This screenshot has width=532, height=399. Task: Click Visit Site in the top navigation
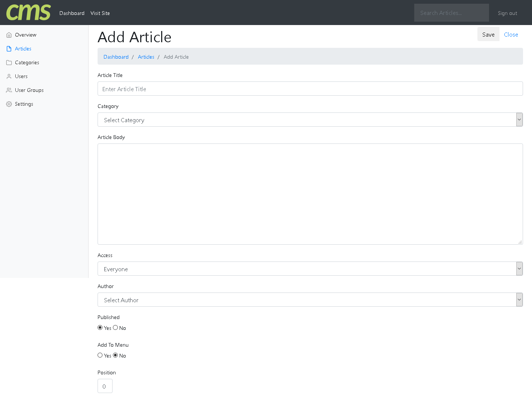pos(100,13)
